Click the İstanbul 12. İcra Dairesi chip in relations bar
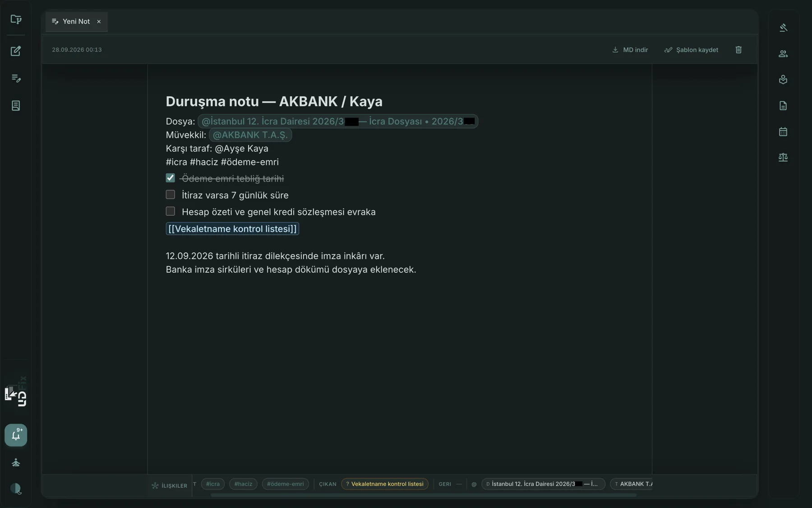 coord(543,484)
